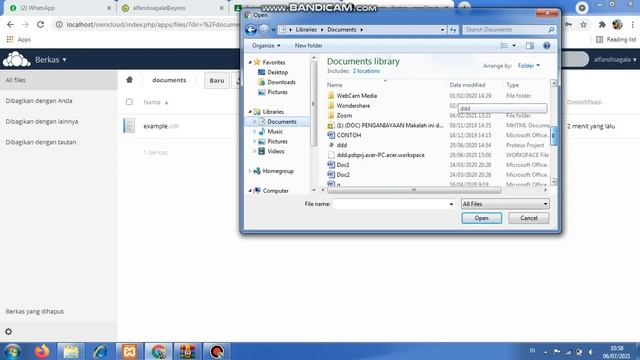Expand the Videos library node

pyautogui.click(x=254, y=151)
